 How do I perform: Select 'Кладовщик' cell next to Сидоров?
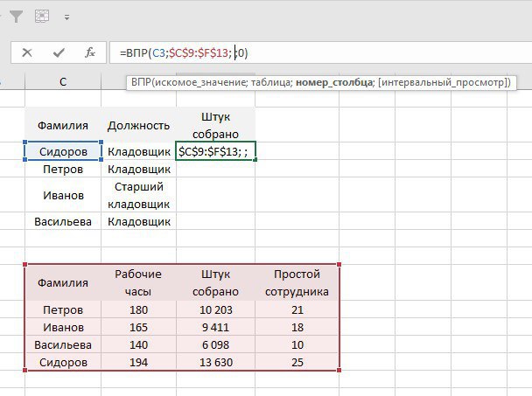[x=138, y=151]
